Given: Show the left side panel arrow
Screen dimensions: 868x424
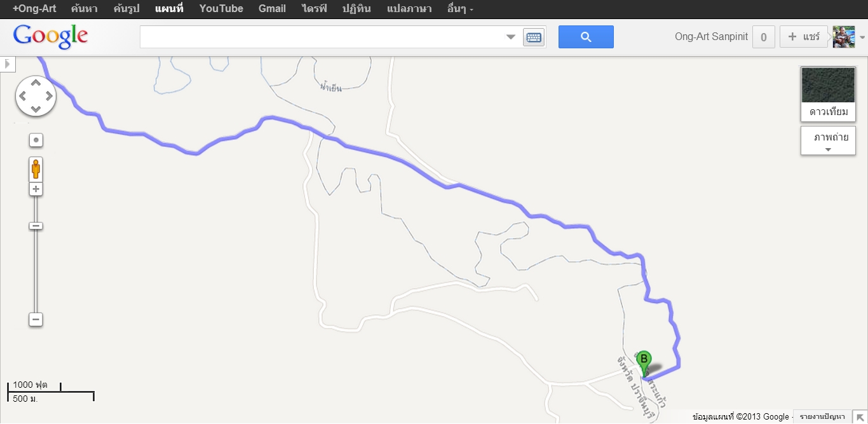Looking at the screenshot, I should coord(7,64).
